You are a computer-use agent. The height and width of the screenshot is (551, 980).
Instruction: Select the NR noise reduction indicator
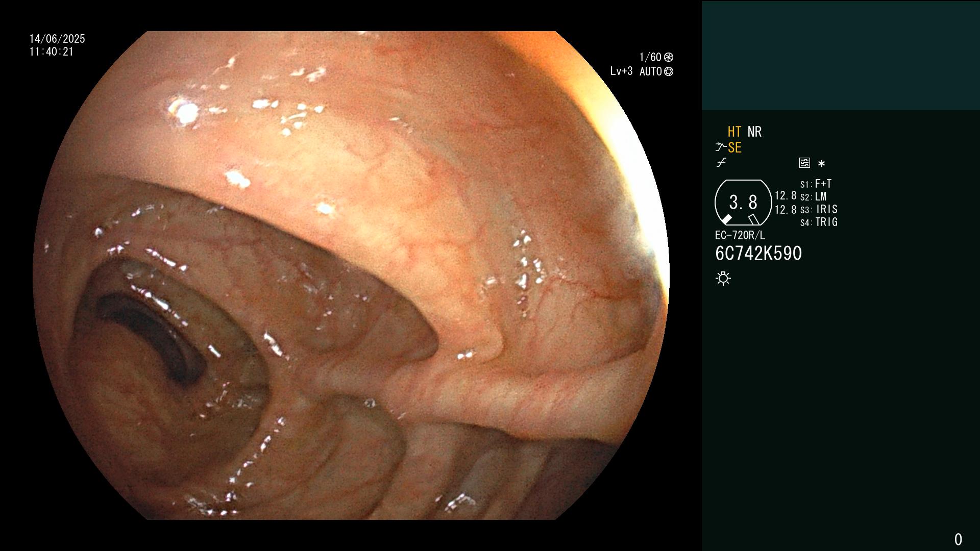(x=754, y=132)
